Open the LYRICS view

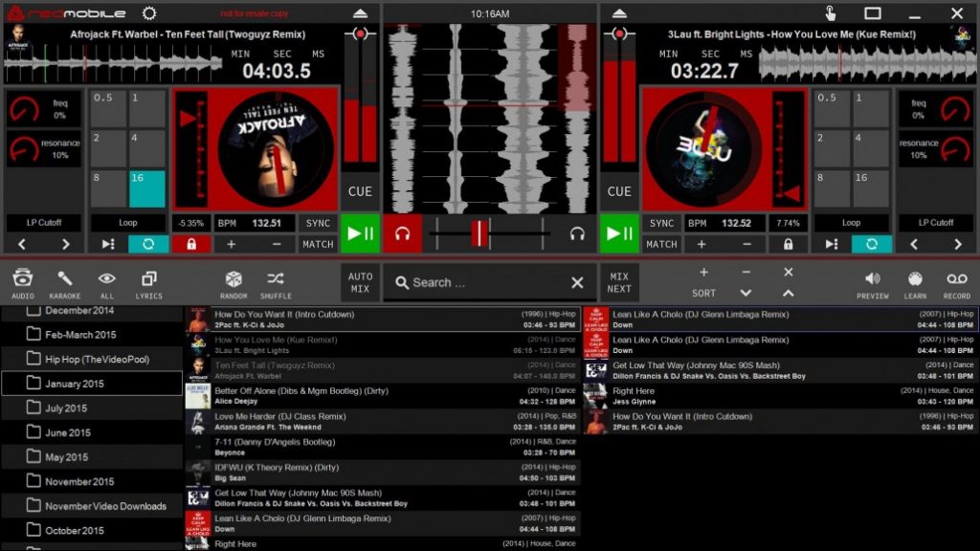click(148, 283)
